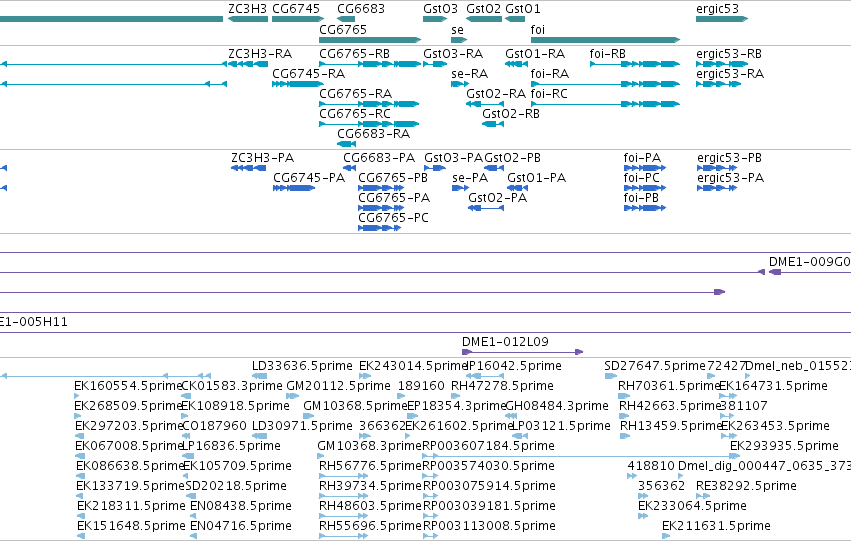The height and width of the screenshot is (541, 851).
Task: Select the GstO2-PB protein label
Action: tap(512, 158)
